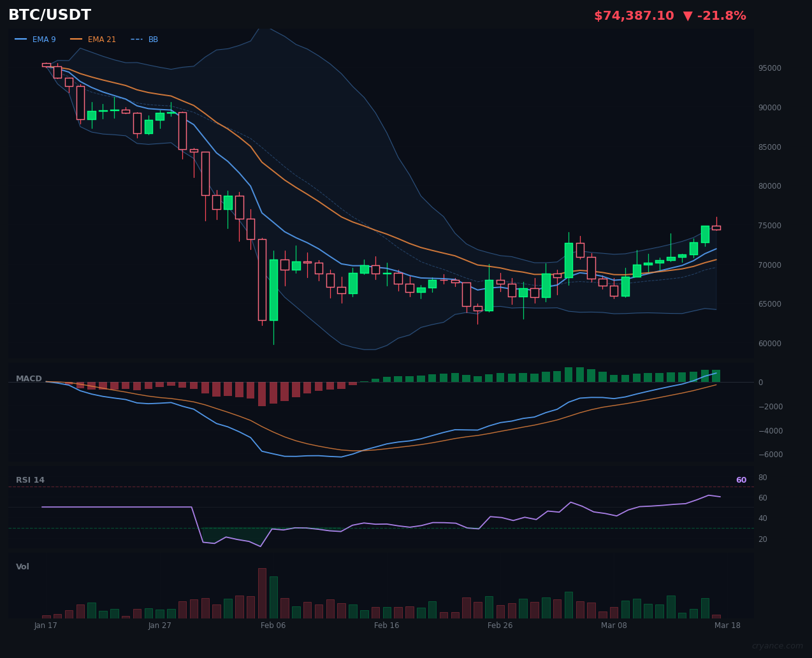Toggle the BB (Bollinger Bands) indicator
The height and width of the screenshot is (658, 812).
pos(153,39)
